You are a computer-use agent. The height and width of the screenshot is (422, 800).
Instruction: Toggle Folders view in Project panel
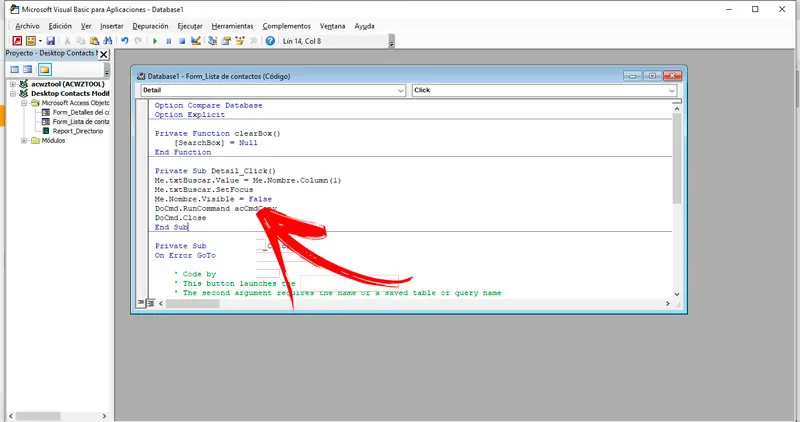click(45, 70)
